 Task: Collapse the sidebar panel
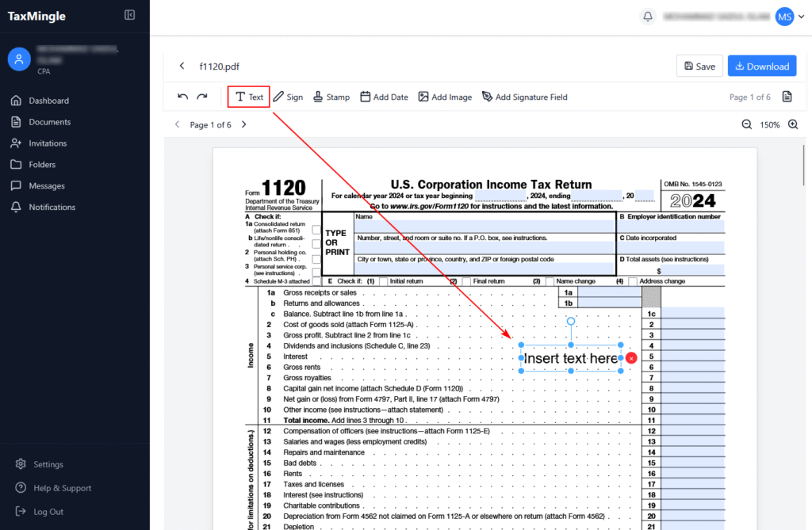coord(130,15)
